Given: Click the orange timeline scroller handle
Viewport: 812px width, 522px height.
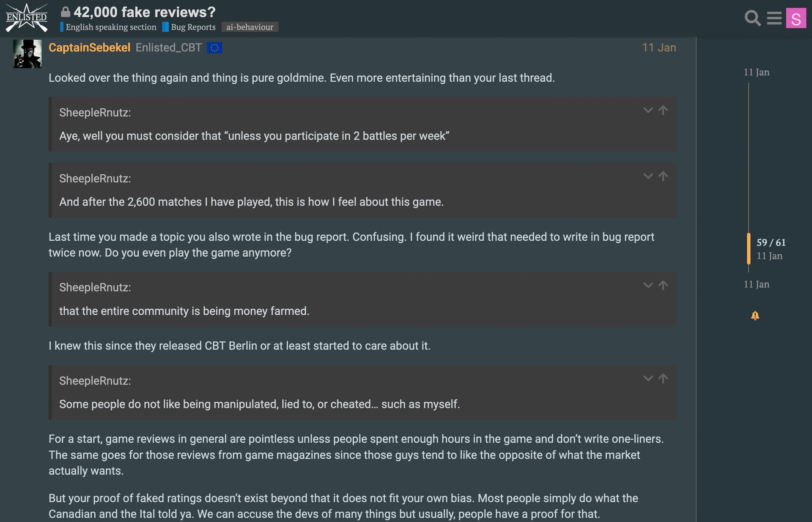Looking at the screenshot, I should point(749,248).
